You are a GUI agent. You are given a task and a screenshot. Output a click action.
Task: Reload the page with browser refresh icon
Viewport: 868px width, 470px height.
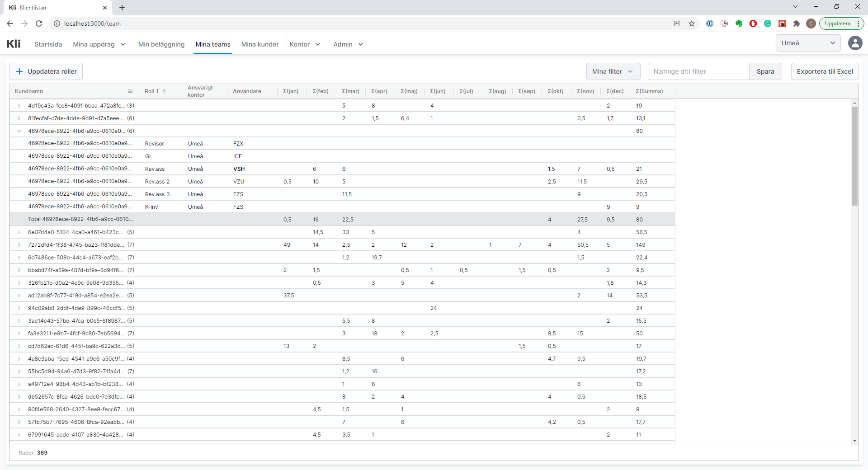pos(39,23)
